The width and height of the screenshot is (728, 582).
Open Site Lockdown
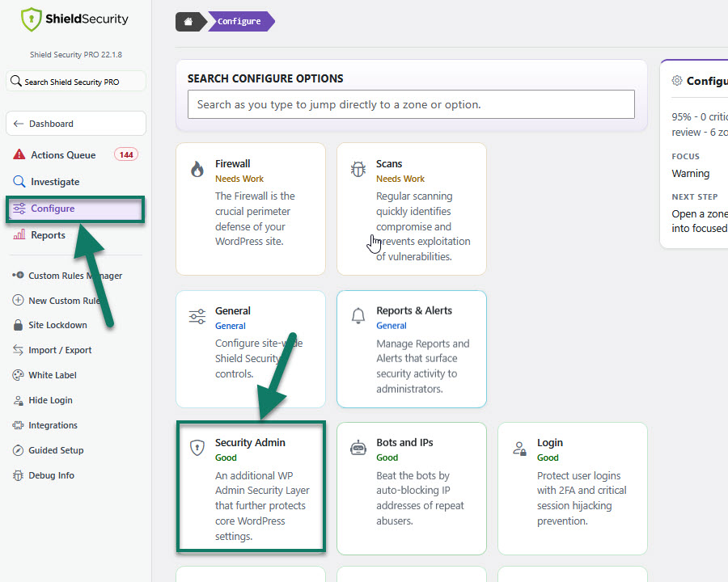click(x=57, y=325)
